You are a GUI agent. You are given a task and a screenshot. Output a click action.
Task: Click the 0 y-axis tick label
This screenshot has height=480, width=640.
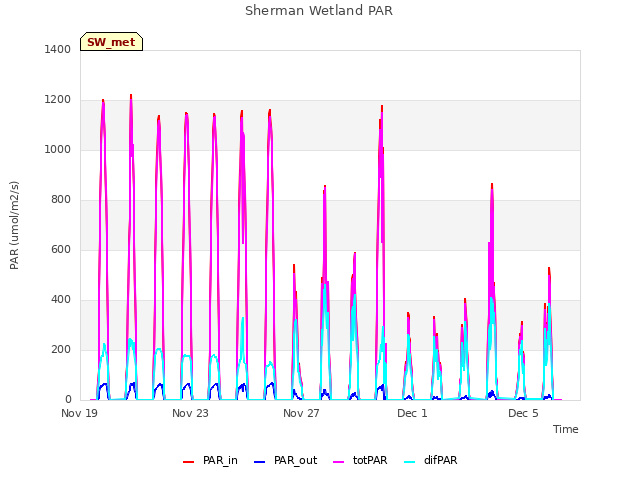point(68,400)
